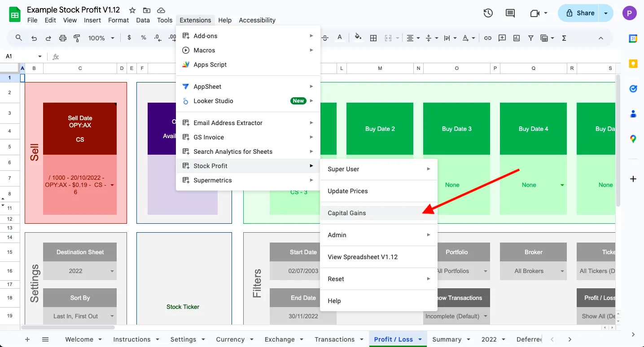Expand the Destination Sheet 2022 dropdown
644x347 pixels.
pos(112,271)
